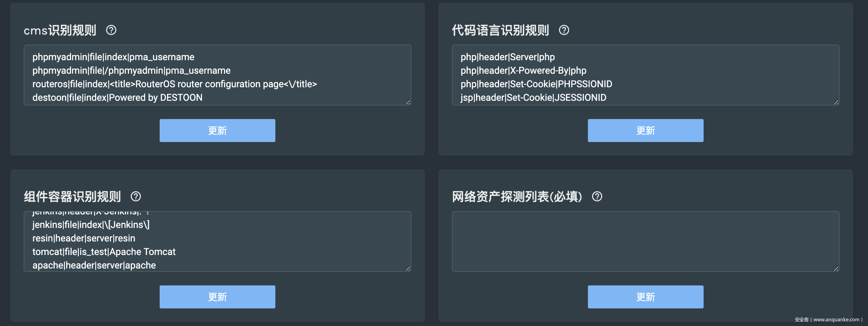Click the help icon next to 代码语言识别规则
The height and width of the screenshot is (326, 868).
coord(564,30)
